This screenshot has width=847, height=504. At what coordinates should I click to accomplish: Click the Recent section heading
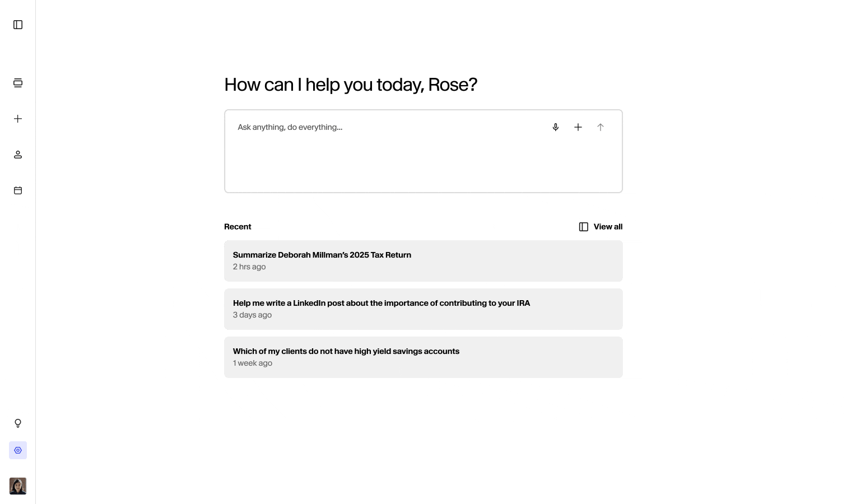click(x=238, y=227)
